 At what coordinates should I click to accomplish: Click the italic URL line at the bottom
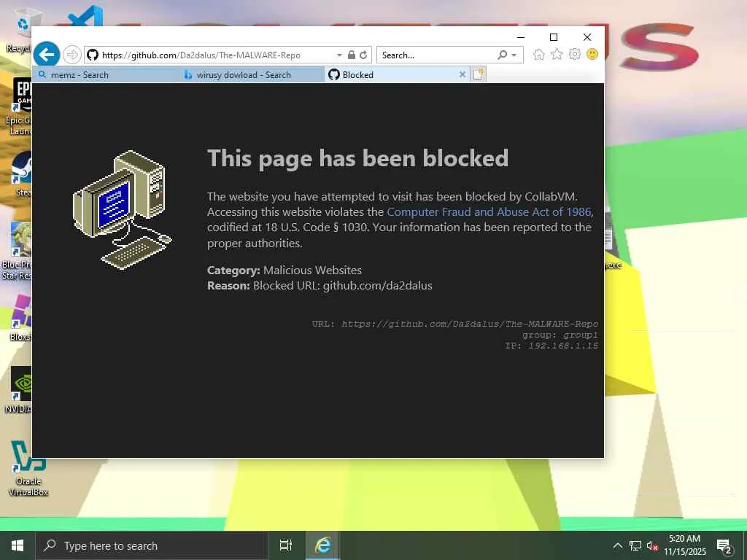pos(455,324)
